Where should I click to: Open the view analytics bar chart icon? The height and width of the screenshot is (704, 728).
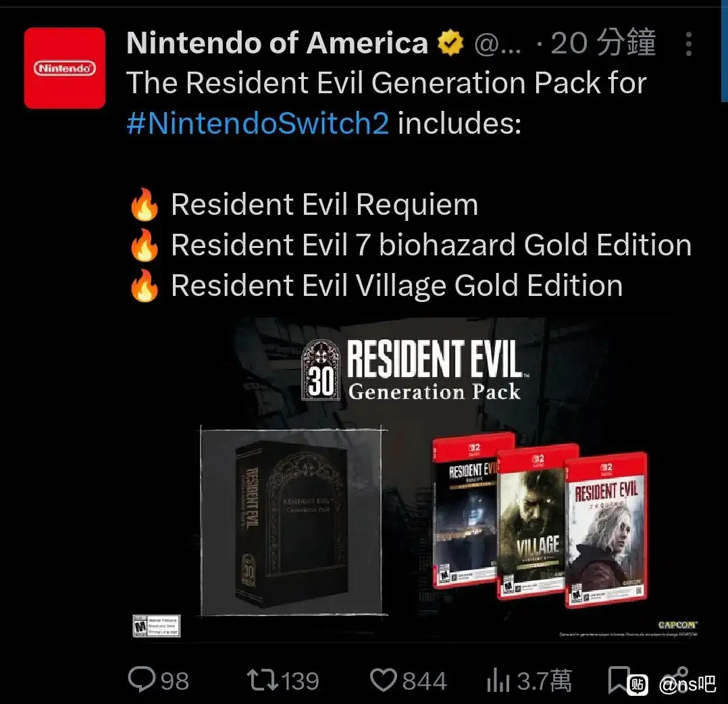pos(498,680)
